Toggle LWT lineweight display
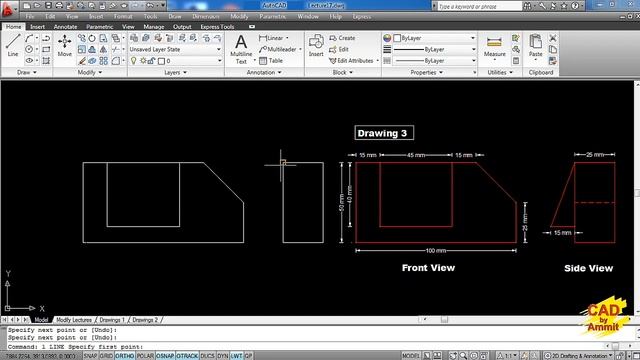This screenshot has width=640, height=360. [236, 356]
